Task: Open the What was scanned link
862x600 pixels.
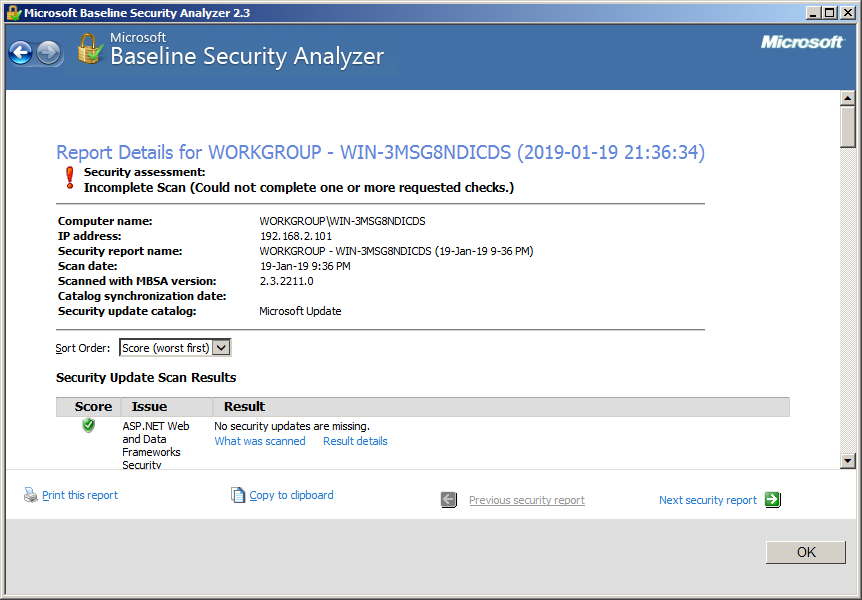Action: [x=260, y=441]
